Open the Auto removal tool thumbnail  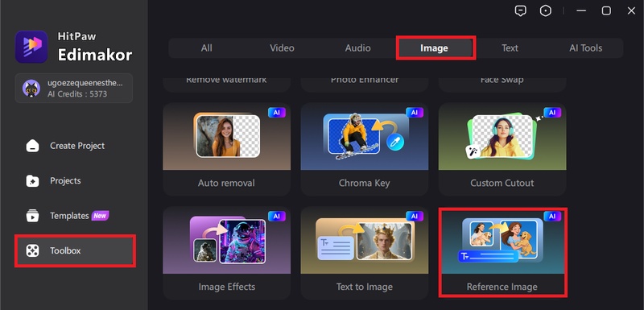[x=227, y=137]
